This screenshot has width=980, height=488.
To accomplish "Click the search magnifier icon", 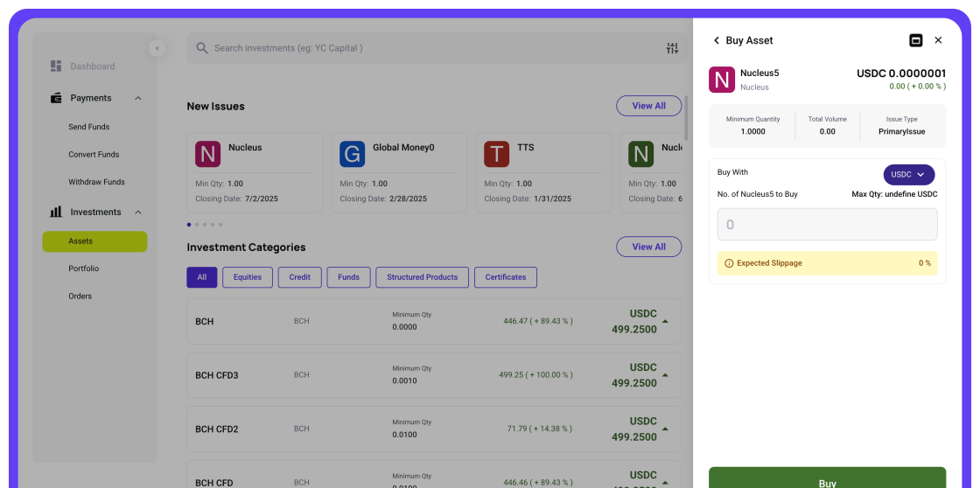I will pyautogui.click(x=202, y=48).
